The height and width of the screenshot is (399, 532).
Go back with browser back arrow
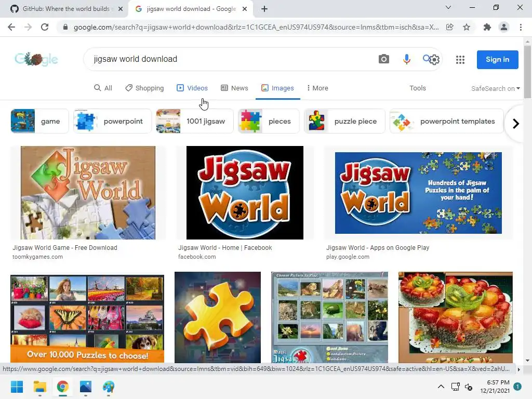pyautogui.click(x=11, y=27)
